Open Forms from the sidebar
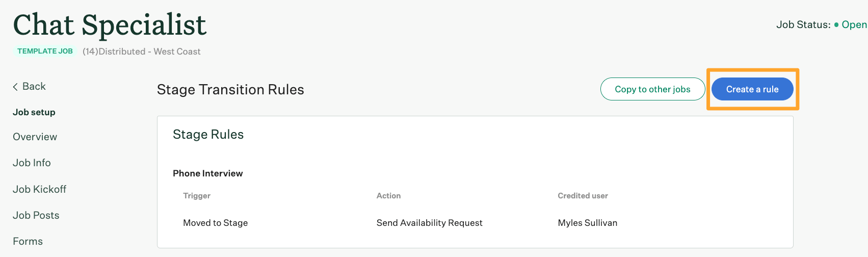Viewport: 868px width, 257px height. pos(28,241)
